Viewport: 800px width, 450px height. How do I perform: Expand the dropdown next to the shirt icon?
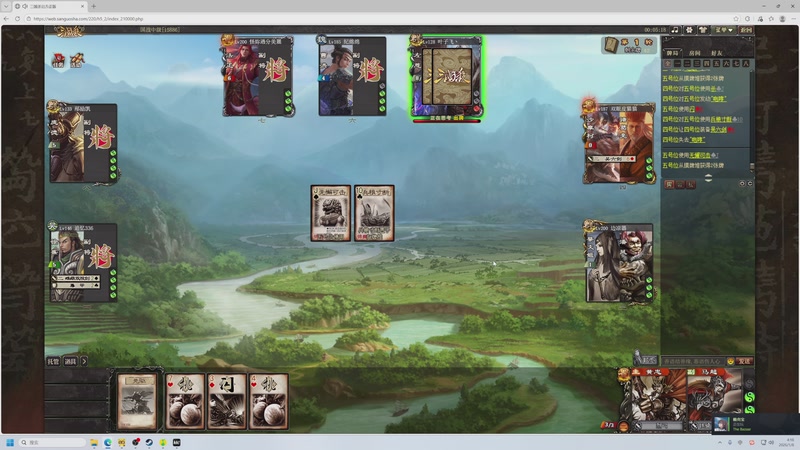click(724, 30)
